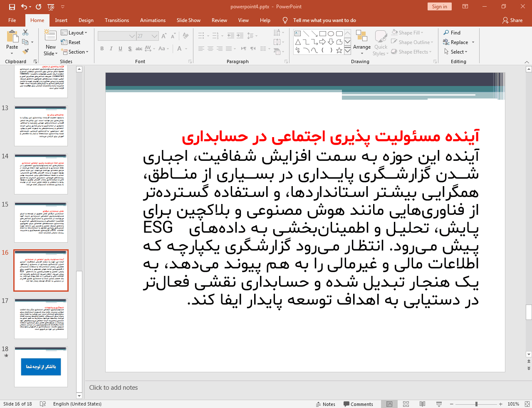Select the isosceles triangle shape

tap(297, 42)
